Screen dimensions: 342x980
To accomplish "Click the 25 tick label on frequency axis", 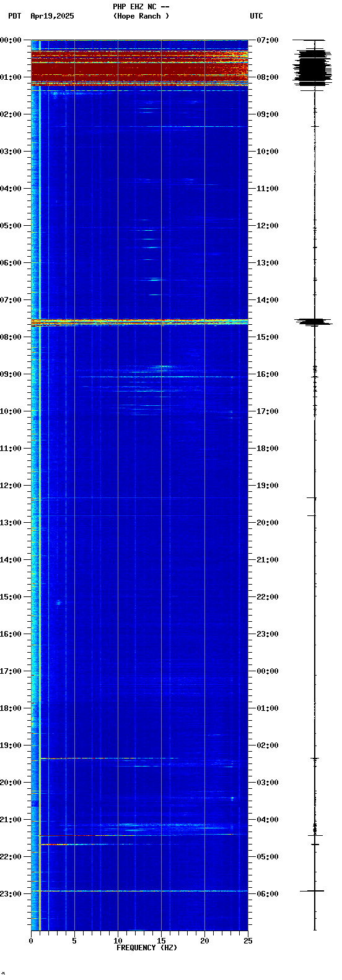I will pos(248,941).
